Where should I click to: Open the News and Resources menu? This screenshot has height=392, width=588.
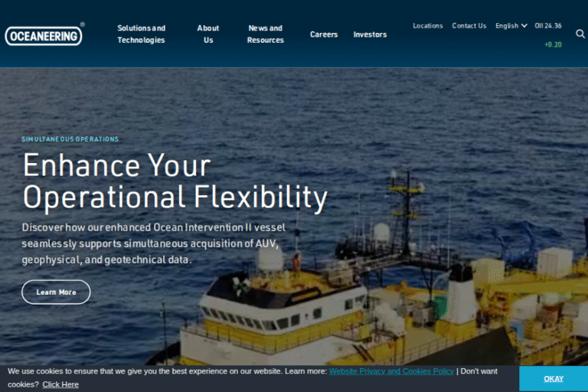pos(265,34)
